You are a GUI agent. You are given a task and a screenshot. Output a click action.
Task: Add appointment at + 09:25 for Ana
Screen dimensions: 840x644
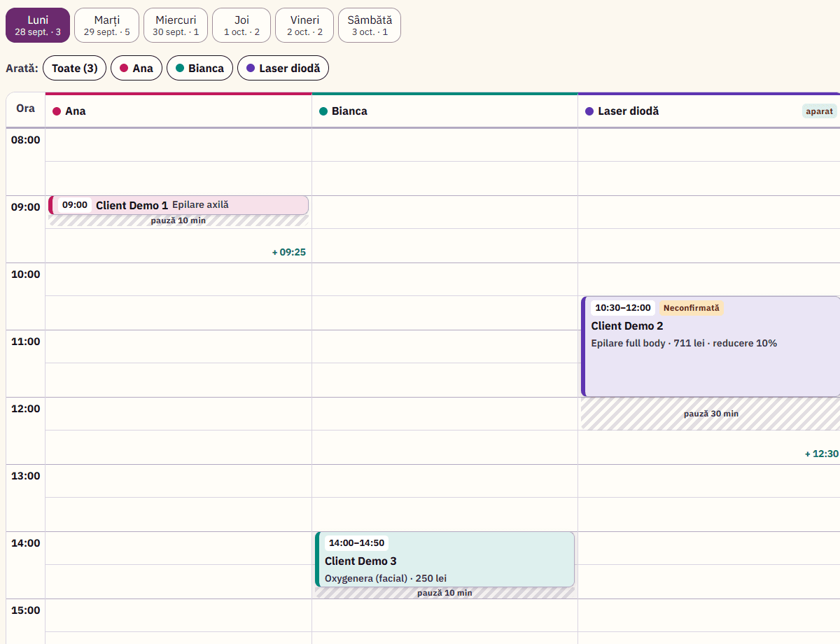click(289, 252)
